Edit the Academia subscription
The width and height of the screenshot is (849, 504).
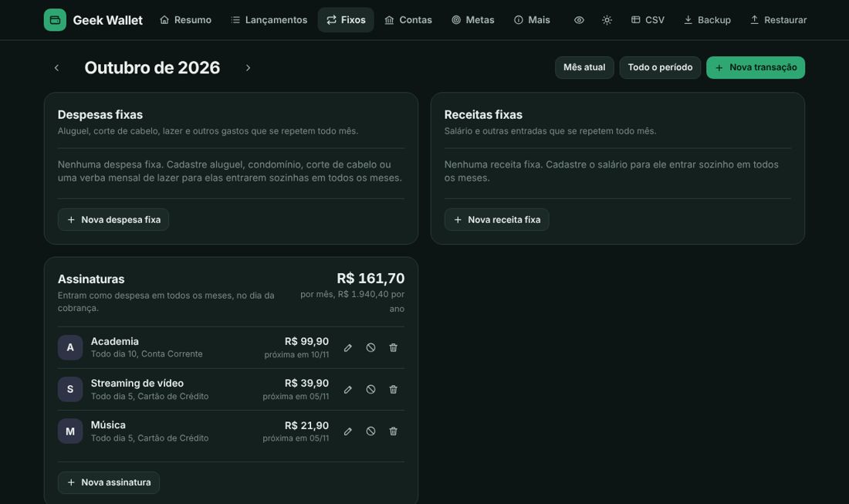(x=347, y=347)
